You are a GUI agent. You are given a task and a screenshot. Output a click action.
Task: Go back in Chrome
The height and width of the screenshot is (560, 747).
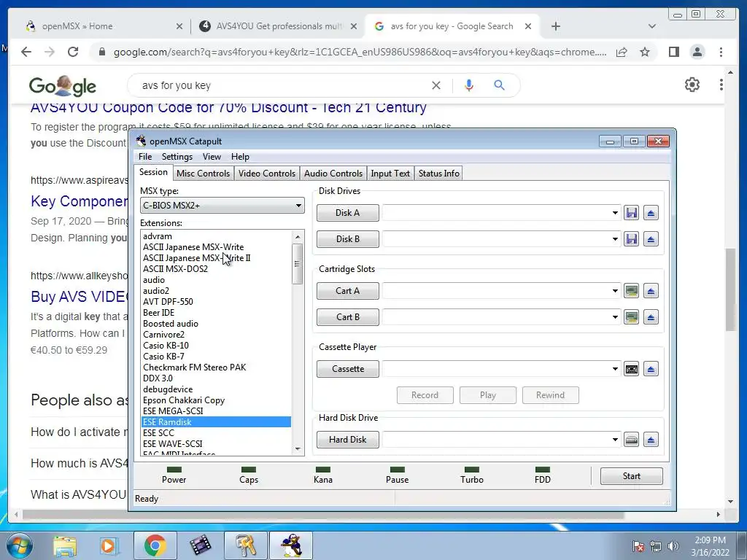point(26,52)
